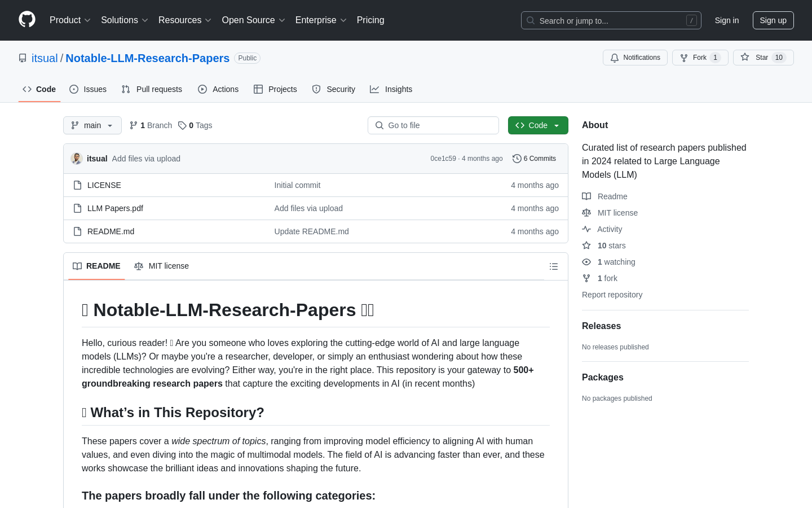Click the slash shortcut key hint in search

point(691,20)
